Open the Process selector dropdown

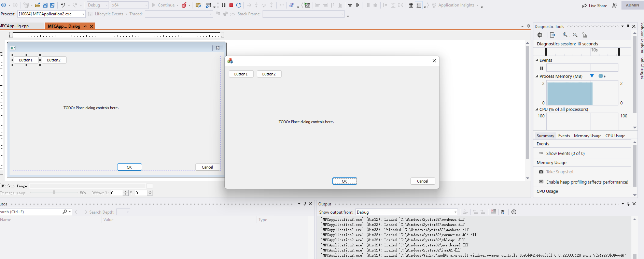coord(51,14)
